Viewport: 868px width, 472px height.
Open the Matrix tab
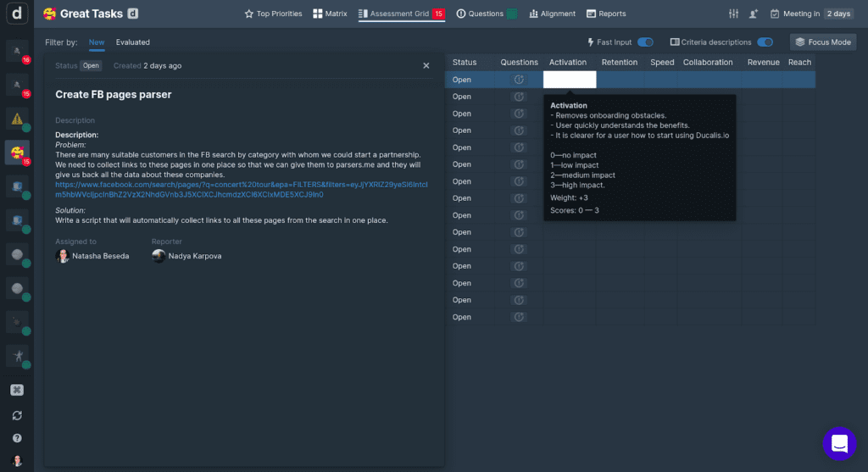tap(331, 14)
